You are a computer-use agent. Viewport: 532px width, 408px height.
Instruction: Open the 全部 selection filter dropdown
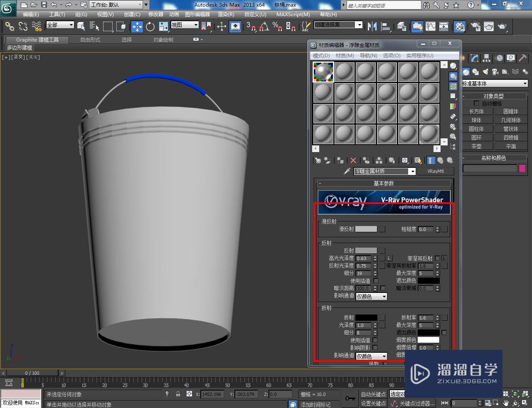60,25
